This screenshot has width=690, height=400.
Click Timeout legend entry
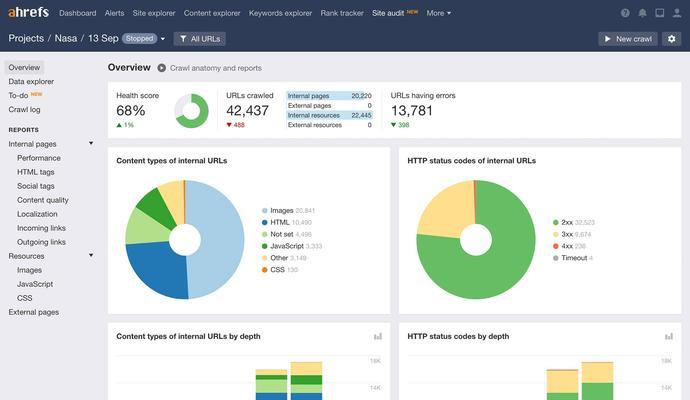(x=573, y=258)
